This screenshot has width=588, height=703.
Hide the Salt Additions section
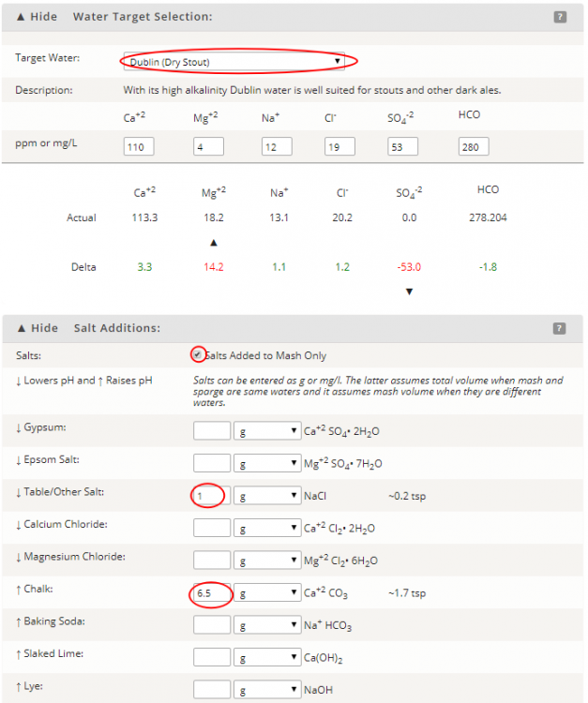38,328
